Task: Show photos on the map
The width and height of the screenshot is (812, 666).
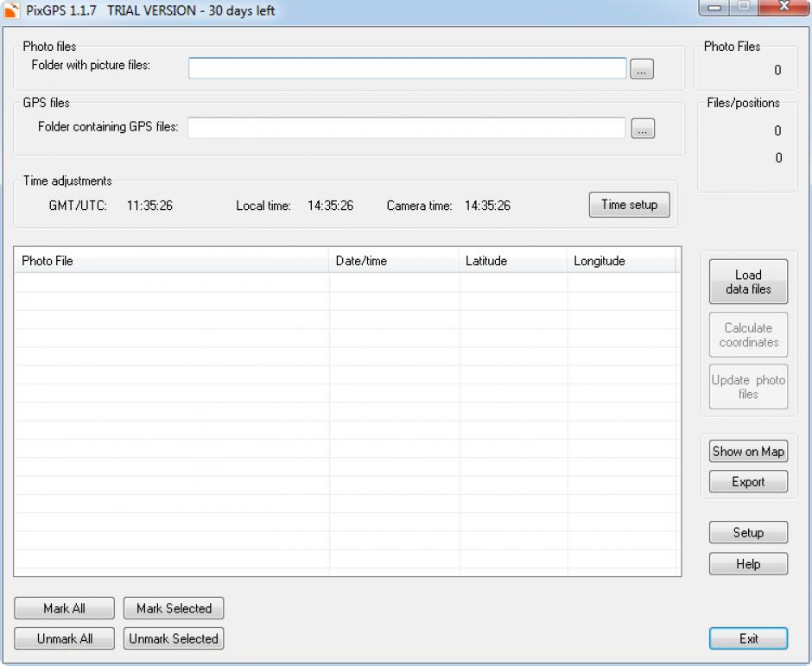Action: click(748, 452)
